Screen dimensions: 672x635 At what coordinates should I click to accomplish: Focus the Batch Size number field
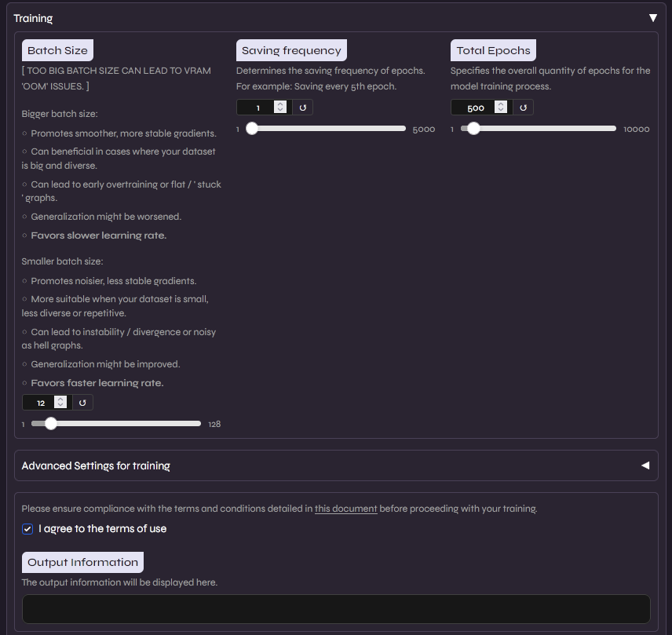pos(38,403)
